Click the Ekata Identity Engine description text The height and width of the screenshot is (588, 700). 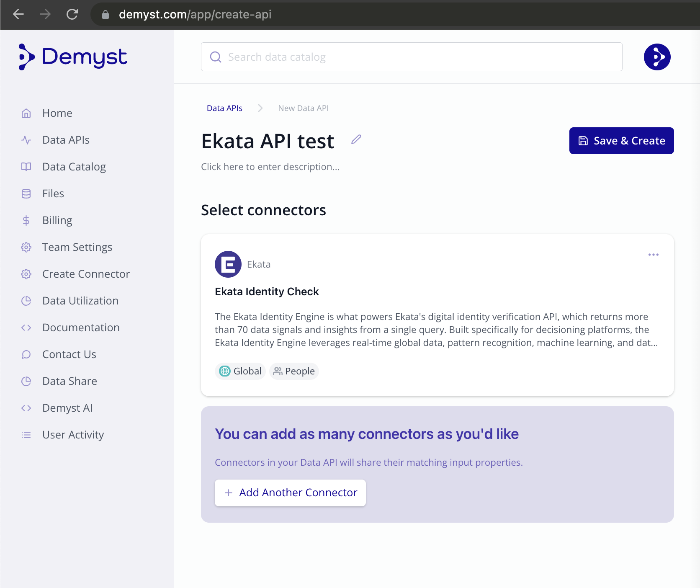coord(436,330)
